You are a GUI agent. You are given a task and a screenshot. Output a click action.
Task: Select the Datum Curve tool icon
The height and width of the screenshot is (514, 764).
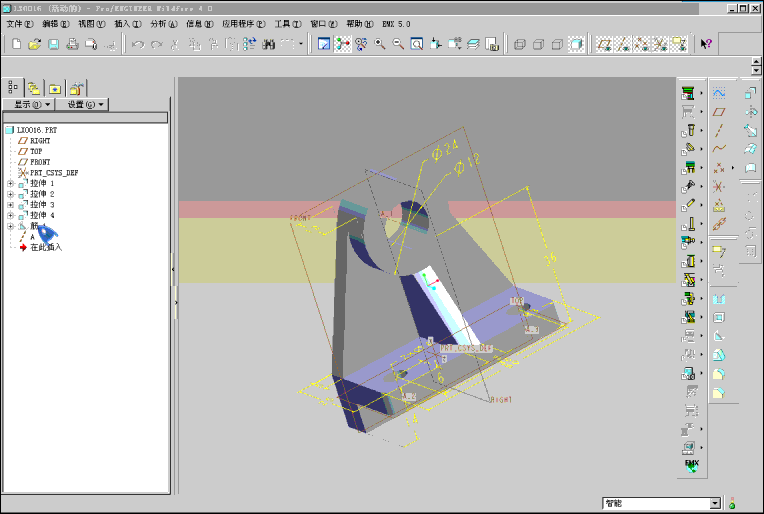coord(719,149)
